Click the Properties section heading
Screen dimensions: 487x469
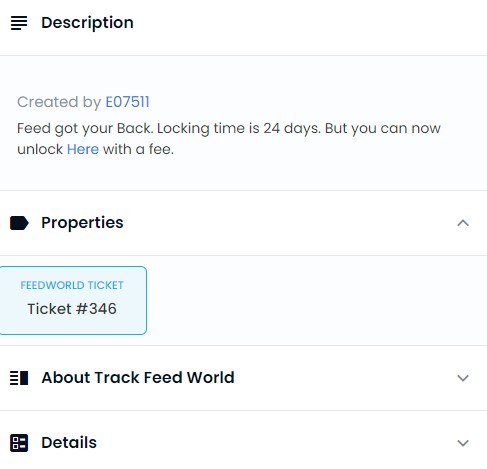pos(82,223)
